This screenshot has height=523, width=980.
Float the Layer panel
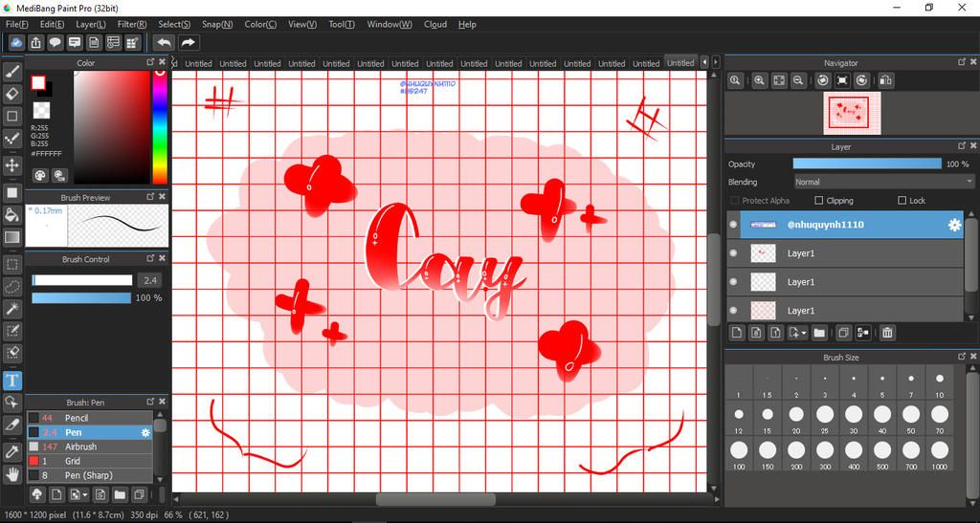(x=962, y=146)
